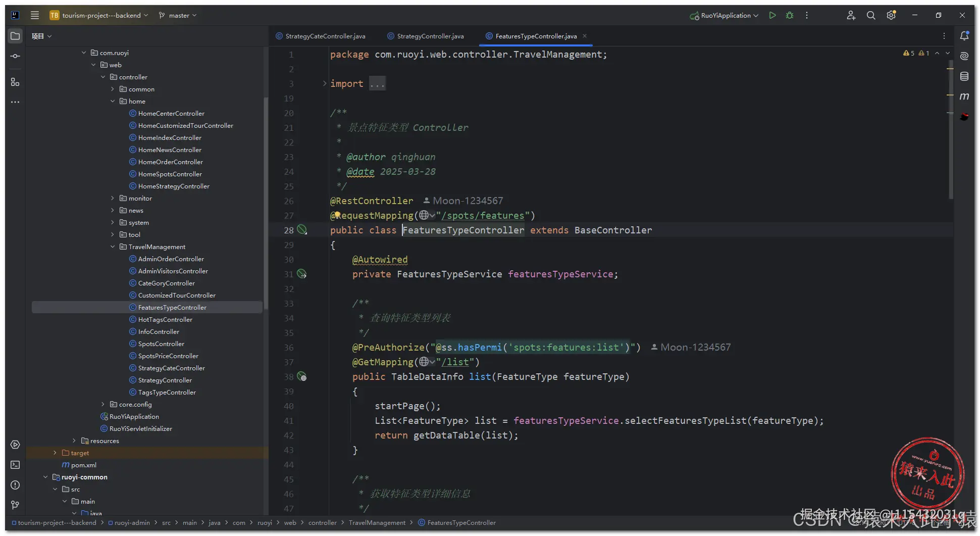
Task: Toggle the Project tool window
Action: pos(15,36)
